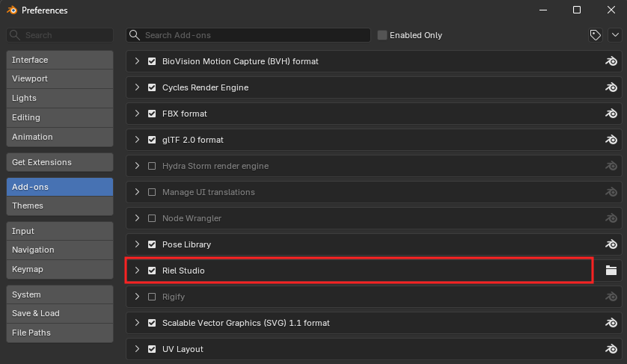Disable the FBX format add-on
This screenshot has height=364, width=627.
tap(152, 114)
